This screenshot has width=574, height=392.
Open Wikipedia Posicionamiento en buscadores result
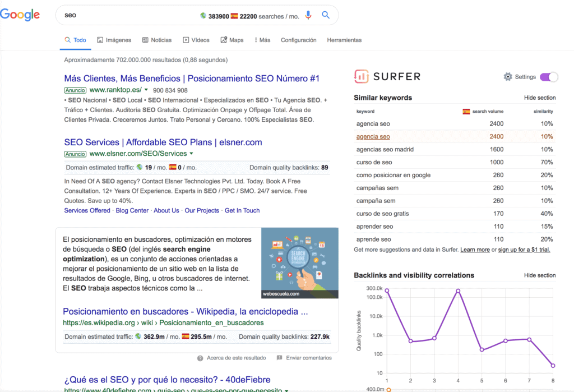(185, 311)
